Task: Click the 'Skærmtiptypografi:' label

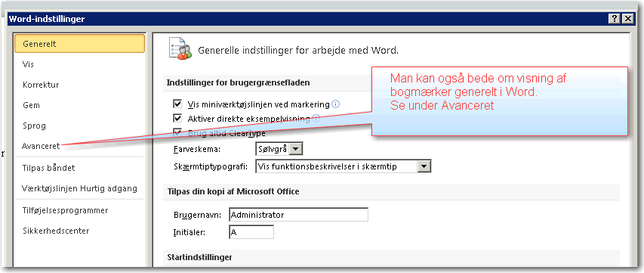Action: tap(211, 167)
